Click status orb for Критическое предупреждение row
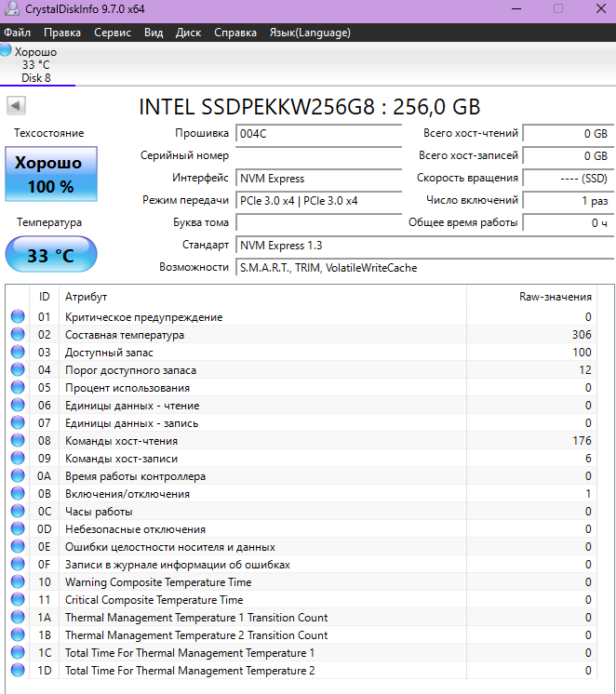616x694 pixels. (x=18, y=317)
